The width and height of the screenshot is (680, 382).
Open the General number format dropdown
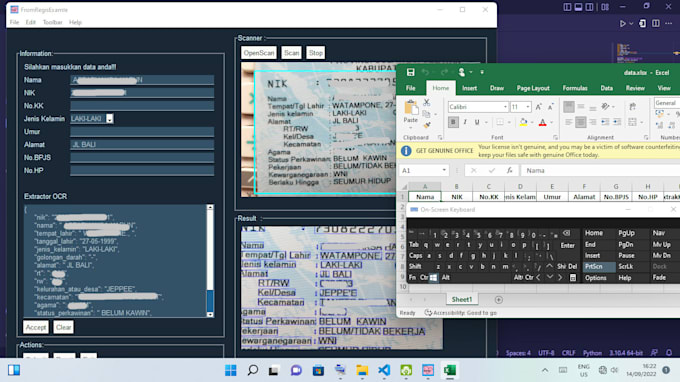coord(667,103)
